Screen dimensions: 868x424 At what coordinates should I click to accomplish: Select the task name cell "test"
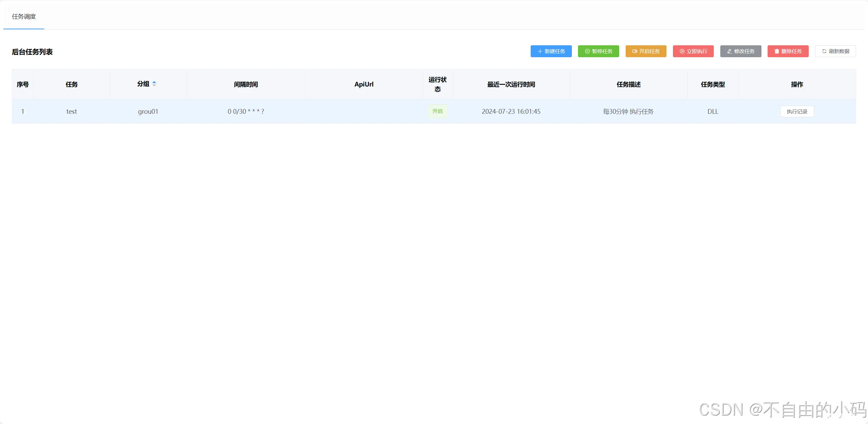point(71,111)
